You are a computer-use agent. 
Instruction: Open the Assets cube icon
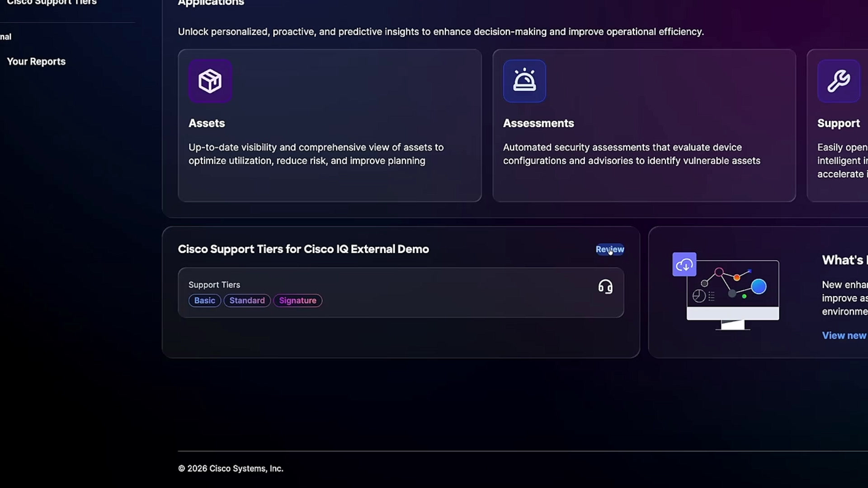coord(210,81)
